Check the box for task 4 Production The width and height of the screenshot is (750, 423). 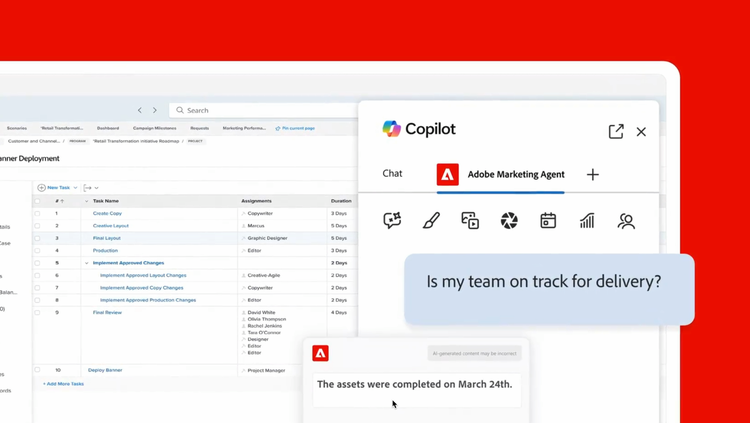(37, 251)
